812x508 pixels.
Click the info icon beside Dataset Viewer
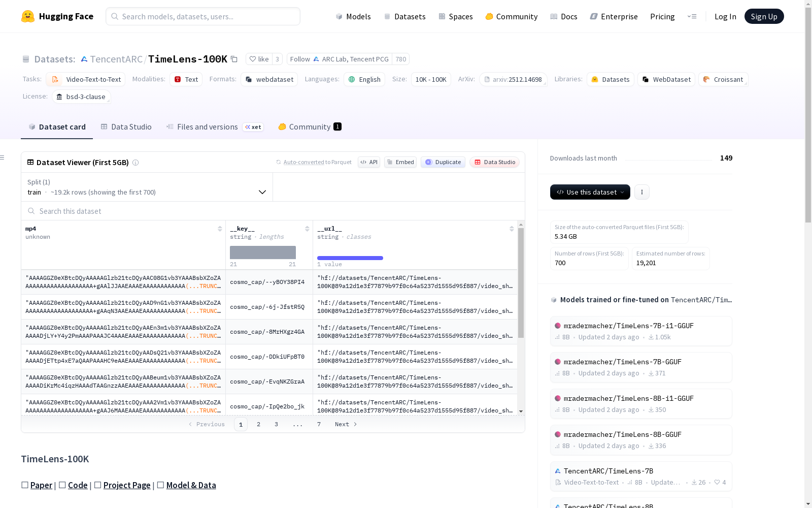(136, 163)
